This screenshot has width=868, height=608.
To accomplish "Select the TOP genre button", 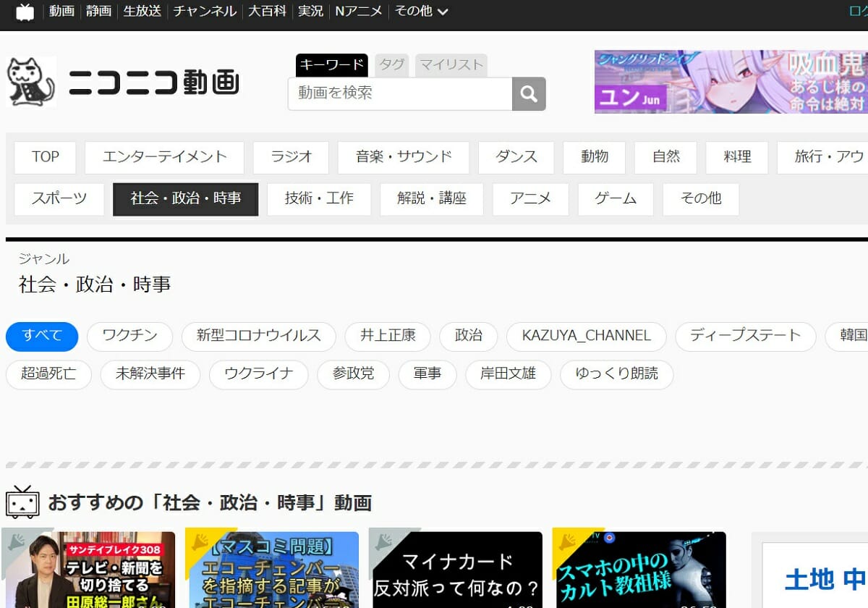I will click(46, 157).
